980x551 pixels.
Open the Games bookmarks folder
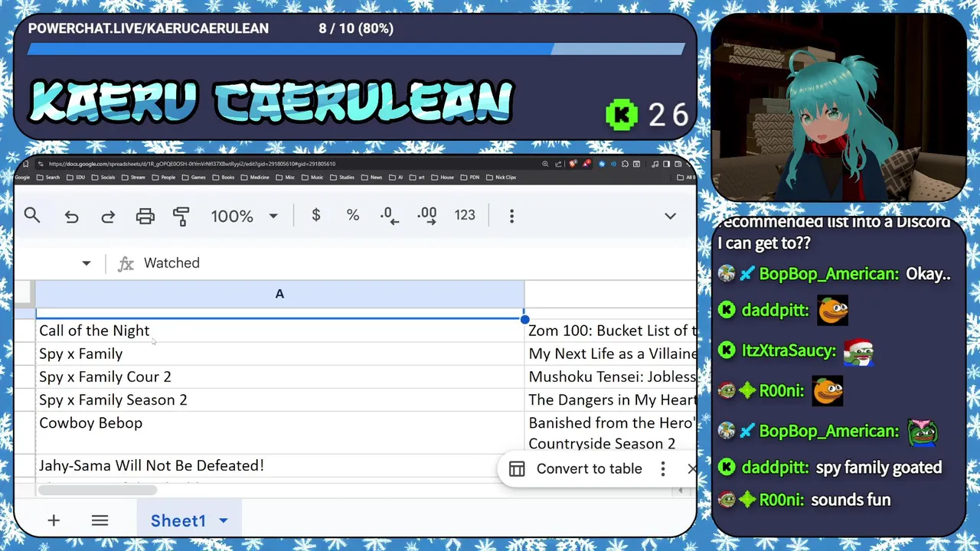(194, 178)
